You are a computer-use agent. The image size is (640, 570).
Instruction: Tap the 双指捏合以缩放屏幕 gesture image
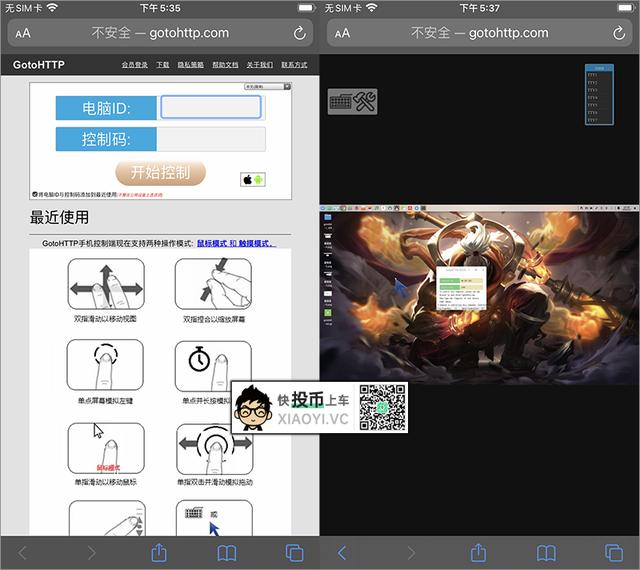coord(213,284)
